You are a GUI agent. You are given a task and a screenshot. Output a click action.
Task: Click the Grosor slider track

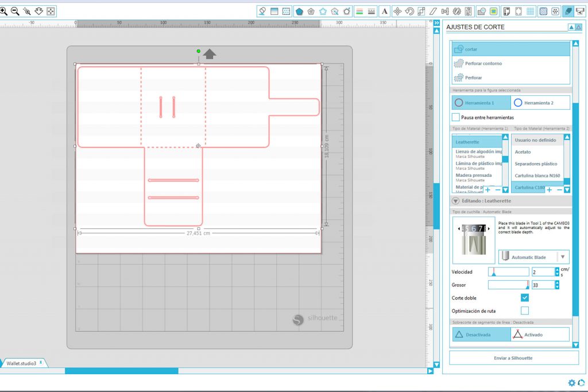point(509,285)
